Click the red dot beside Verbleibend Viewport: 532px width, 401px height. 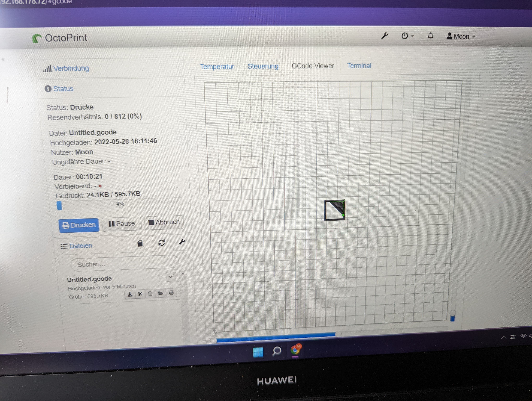tap(100, 186)
